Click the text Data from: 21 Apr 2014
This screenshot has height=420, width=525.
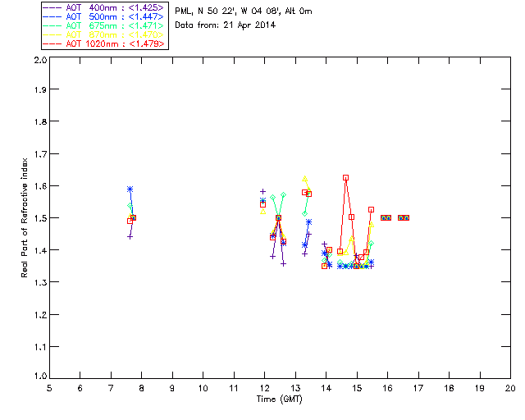click(225, 25)
